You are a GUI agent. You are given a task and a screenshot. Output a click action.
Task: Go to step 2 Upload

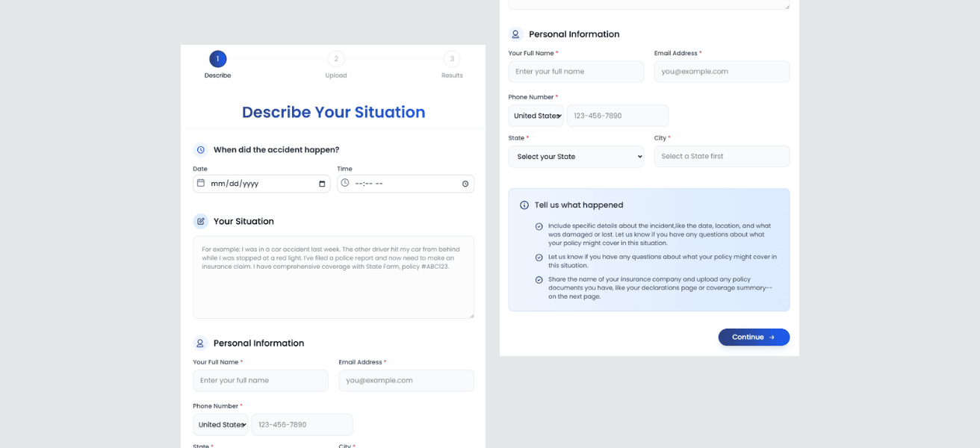point(336,59)
